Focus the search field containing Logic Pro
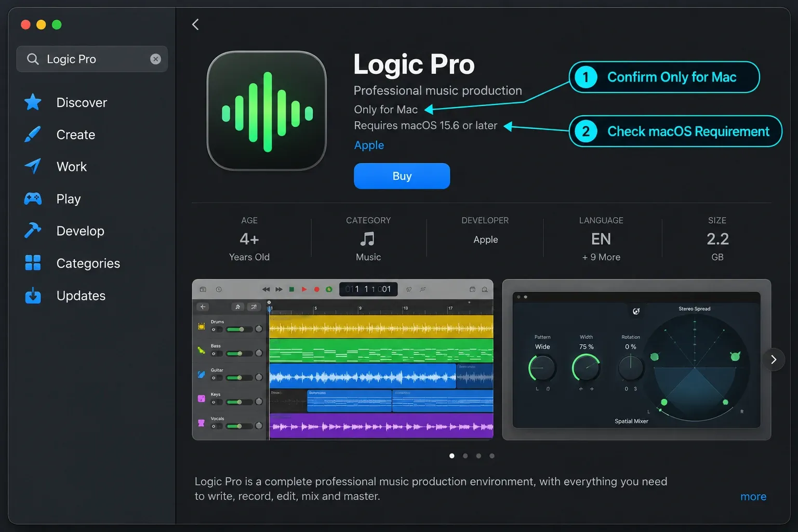Viewport: 798px width, 532px height. [x=92, y=59]
